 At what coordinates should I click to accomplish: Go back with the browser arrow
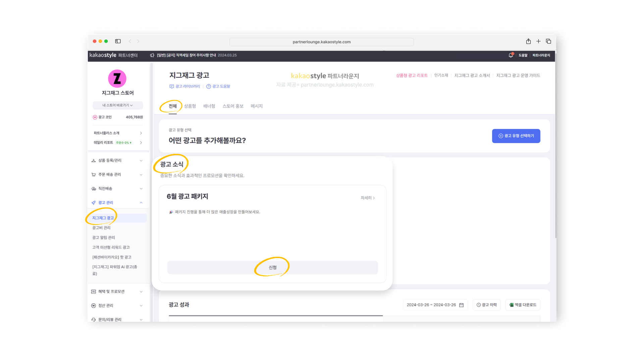pyautogui.click(x=130, y=41)
